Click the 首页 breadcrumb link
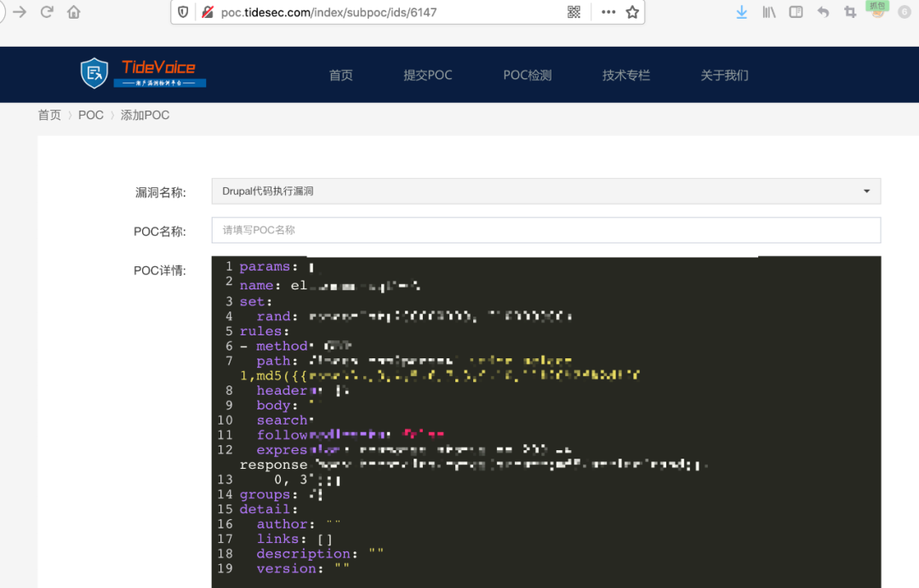The height and width of the screenshot is (588, 919). coord(50,115)
